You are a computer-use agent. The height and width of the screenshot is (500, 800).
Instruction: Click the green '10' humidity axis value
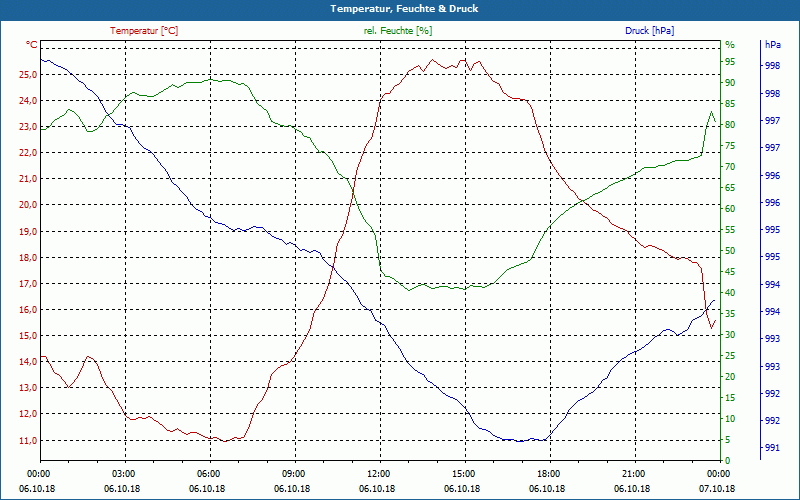(730, 418)
